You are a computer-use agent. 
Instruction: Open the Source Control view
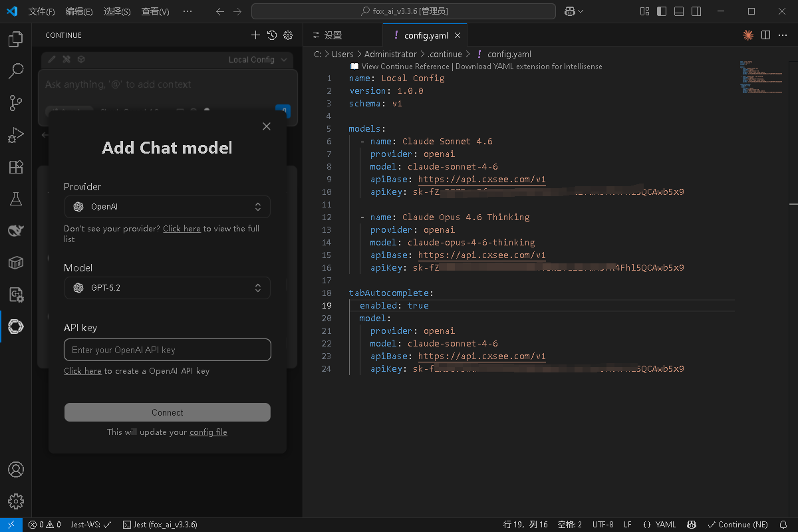coord(15,103)
